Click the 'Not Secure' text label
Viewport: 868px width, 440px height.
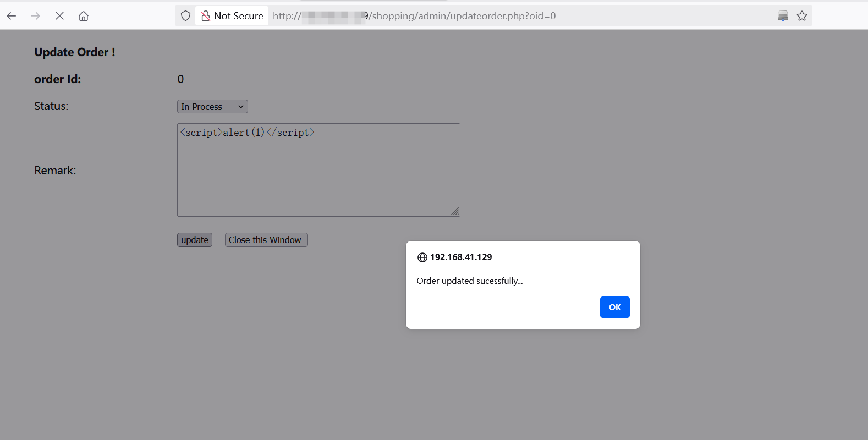(x=239, y=16)
